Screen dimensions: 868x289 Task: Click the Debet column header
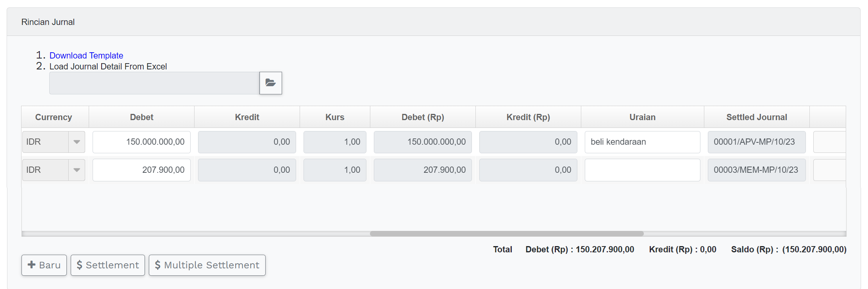(141, 117)
